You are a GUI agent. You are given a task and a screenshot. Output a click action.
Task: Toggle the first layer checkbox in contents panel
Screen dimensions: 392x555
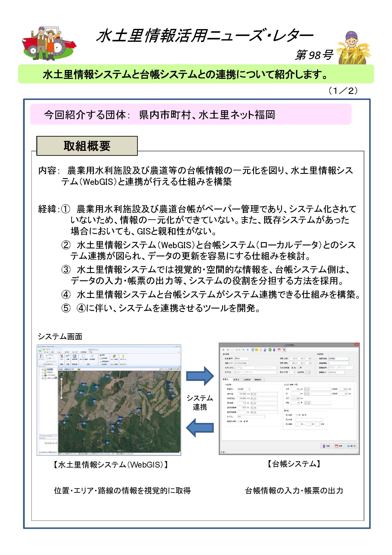(x=42, y=369)
